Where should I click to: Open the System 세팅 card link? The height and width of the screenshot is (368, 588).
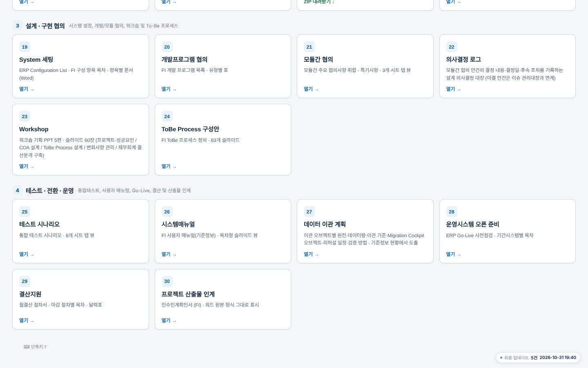click(x=27, y=89)
